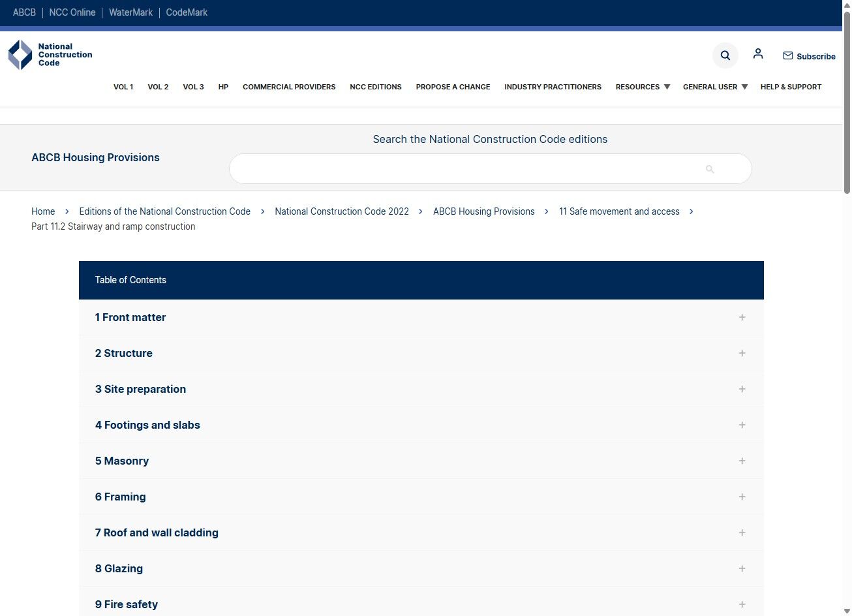The width and height of the screenshot is (852, 616).
Task: Select the 8 Glazing title
Action: 119,568
